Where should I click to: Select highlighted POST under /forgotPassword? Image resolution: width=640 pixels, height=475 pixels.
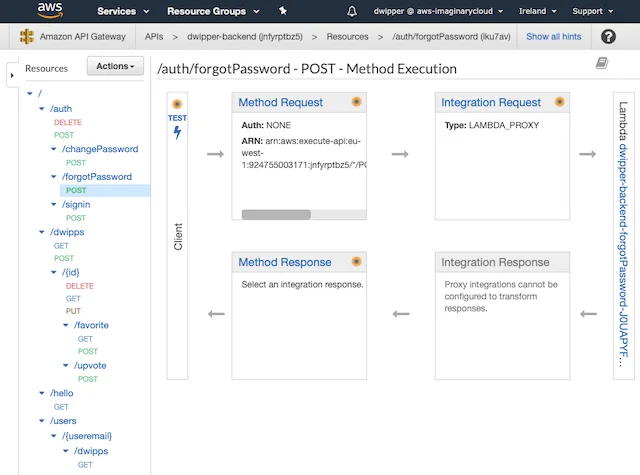coord(76,191)
